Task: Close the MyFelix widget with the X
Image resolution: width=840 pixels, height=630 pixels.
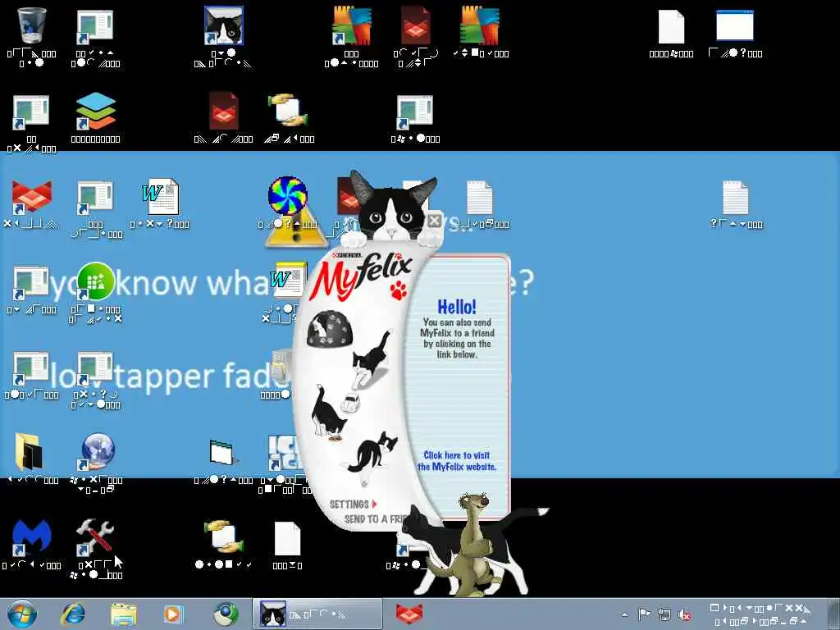Action: pyautogui.click(x=435, y=220)
